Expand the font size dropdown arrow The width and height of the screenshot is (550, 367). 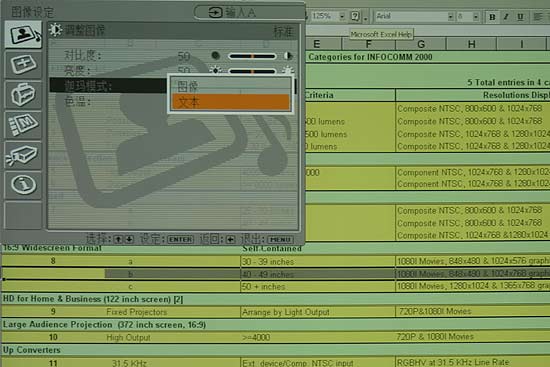476,16
